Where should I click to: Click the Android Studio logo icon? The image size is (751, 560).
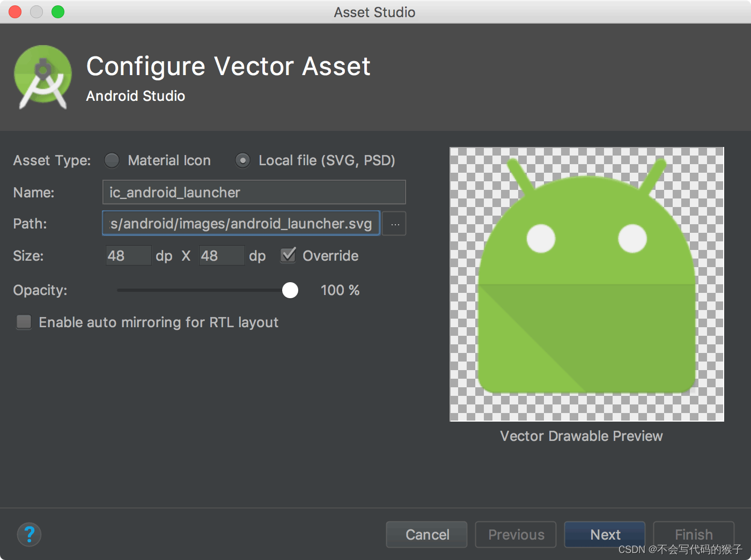click(43, 77)
